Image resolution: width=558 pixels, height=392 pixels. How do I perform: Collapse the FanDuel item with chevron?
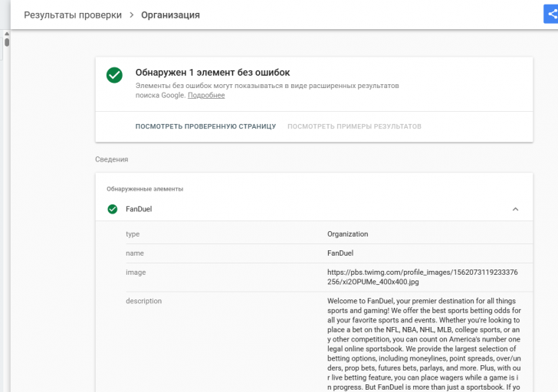[515, 209]
